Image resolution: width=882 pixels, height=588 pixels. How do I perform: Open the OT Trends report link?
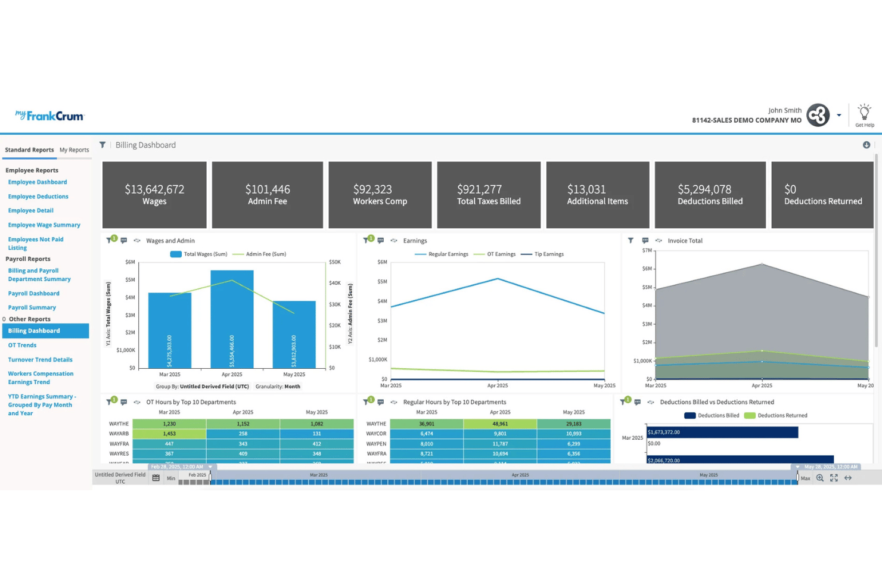(x=23, y=346)
